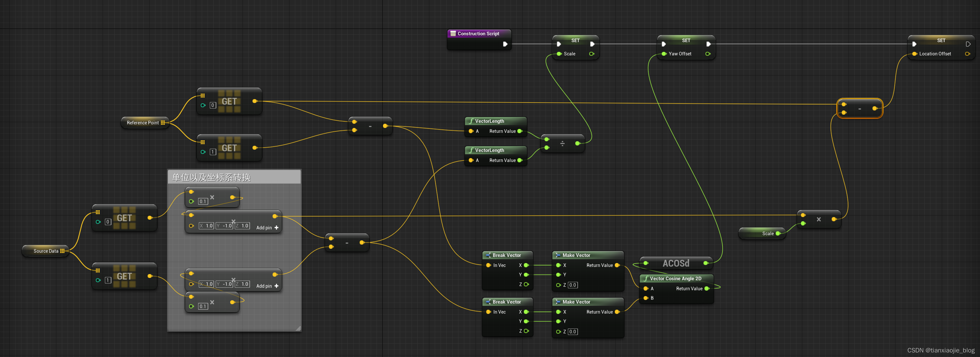Click the top Break Vector node icon
Image resolution: width=980 pixels, height=357 pixels.
click(x=488, y=255)
